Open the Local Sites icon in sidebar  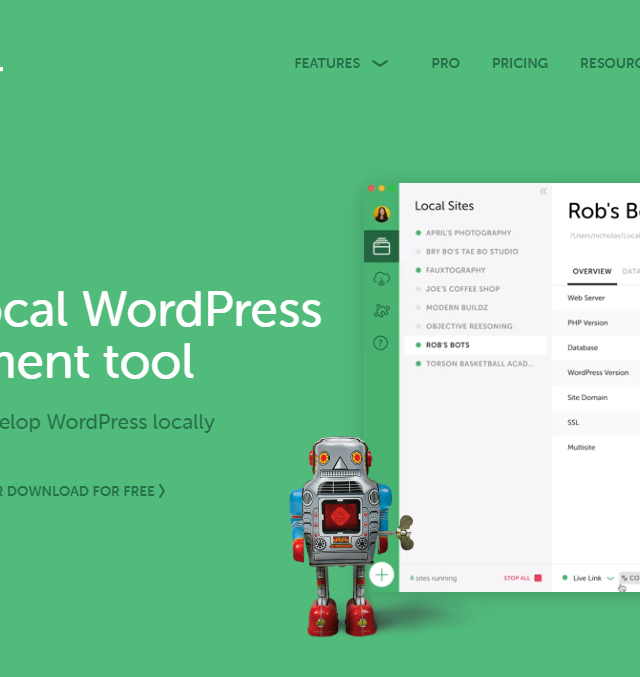381,247
